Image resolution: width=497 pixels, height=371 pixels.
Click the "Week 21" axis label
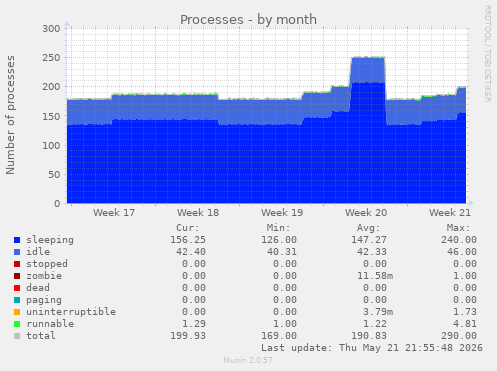pos(450,213)
